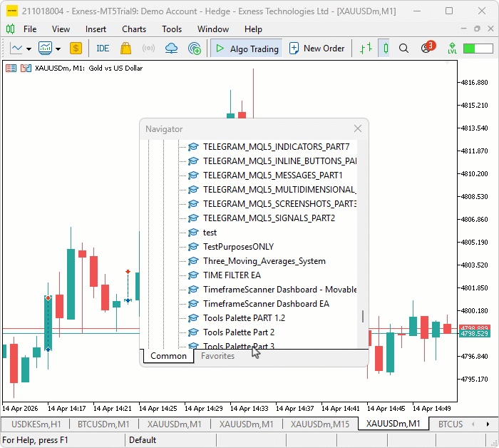Switch to the BTCUSDm,M1 chart tab
This screenshot has width=499, height=448.
(103, 424)
